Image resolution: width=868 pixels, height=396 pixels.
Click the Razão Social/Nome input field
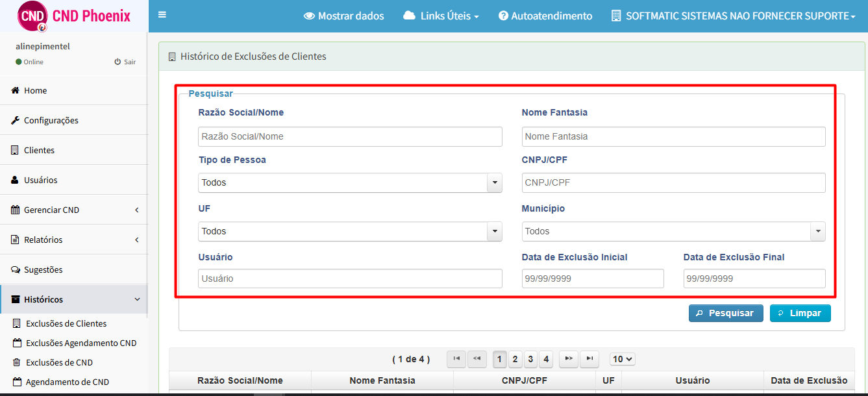coord(350,136)
